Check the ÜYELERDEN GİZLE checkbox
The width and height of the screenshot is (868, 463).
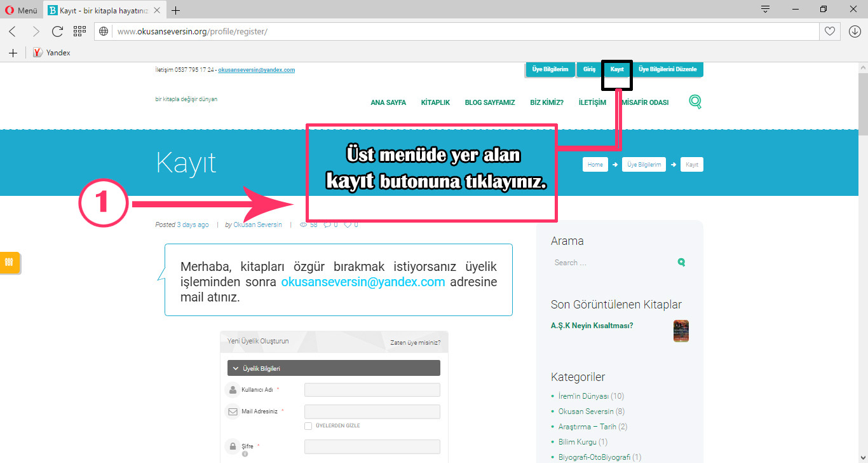[308, 426]
